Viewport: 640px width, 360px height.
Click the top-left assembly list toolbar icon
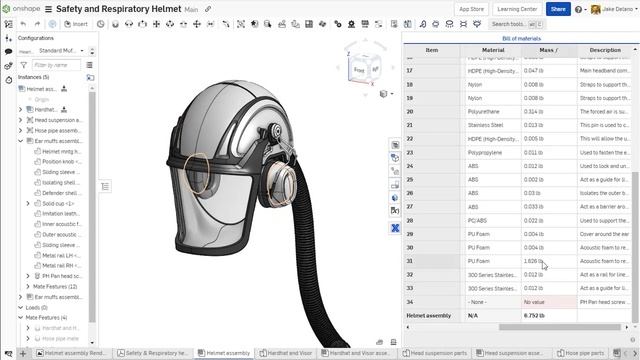pos(8,24)
